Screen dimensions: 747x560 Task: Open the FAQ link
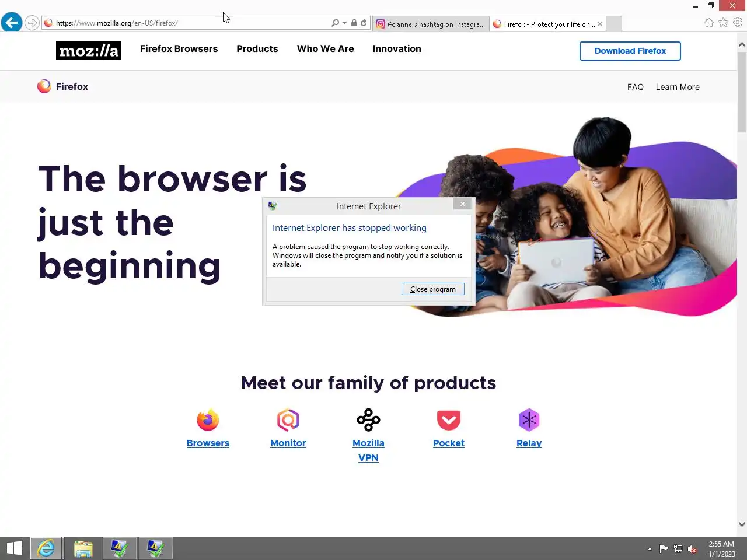tap(636, 87)
